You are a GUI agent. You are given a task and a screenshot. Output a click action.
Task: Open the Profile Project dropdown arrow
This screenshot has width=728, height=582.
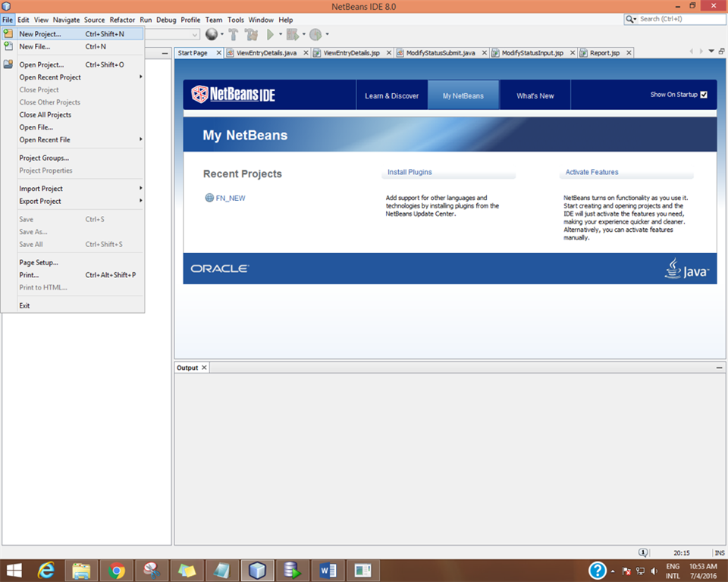(x=328, y=34)
